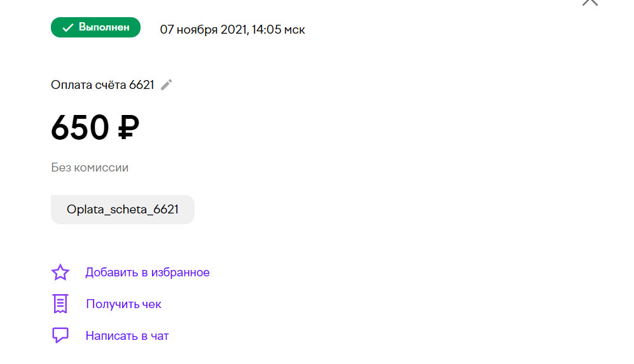634x364 pixels.
Task: Select the Oplata_scheta_6621 chip
Action: point(123,210)
